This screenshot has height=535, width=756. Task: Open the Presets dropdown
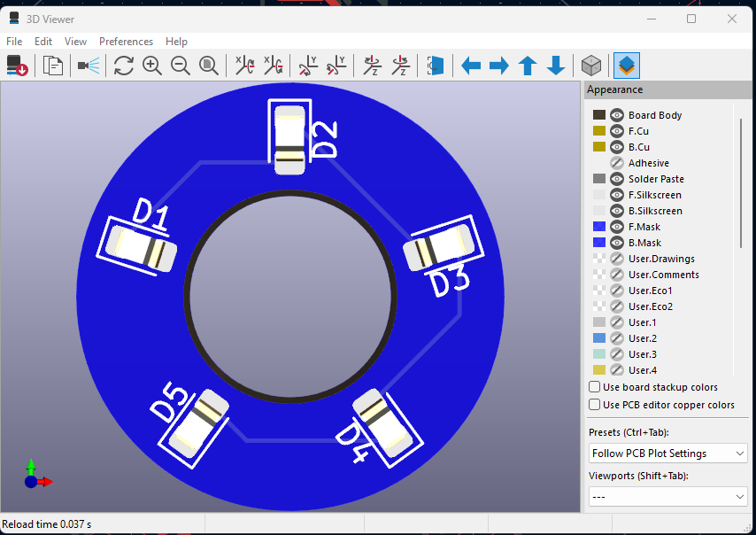point(668,454)
